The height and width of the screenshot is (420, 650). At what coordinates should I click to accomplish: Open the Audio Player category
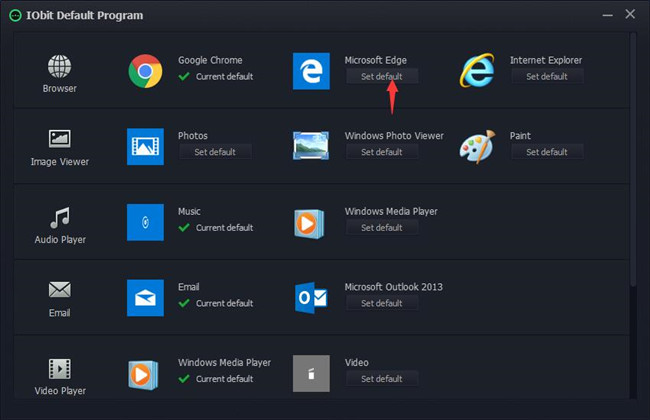(60, 226)
